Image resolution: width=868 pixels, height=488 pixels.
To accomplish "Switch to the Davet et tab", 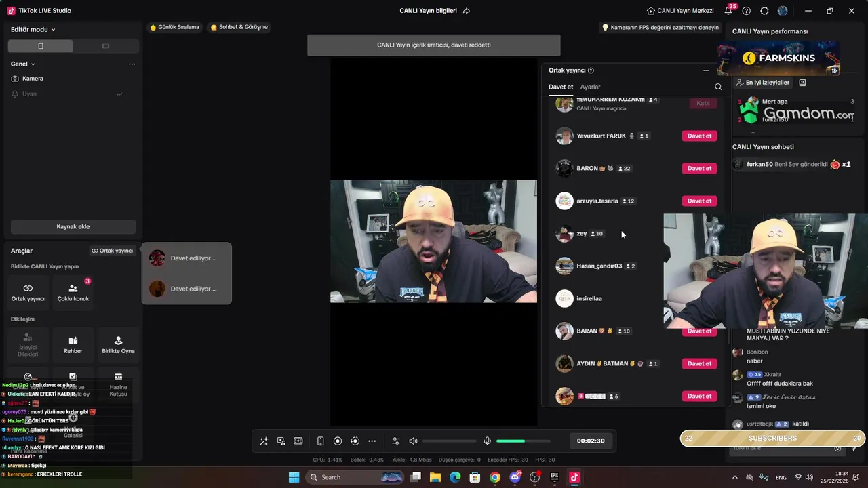I will pos(561,87).
